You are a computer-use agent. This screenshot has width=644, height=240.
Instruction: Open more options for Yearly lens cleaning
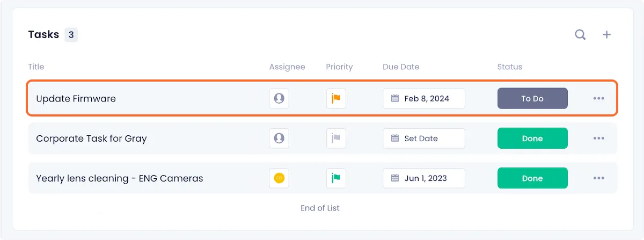pos(599,178)
